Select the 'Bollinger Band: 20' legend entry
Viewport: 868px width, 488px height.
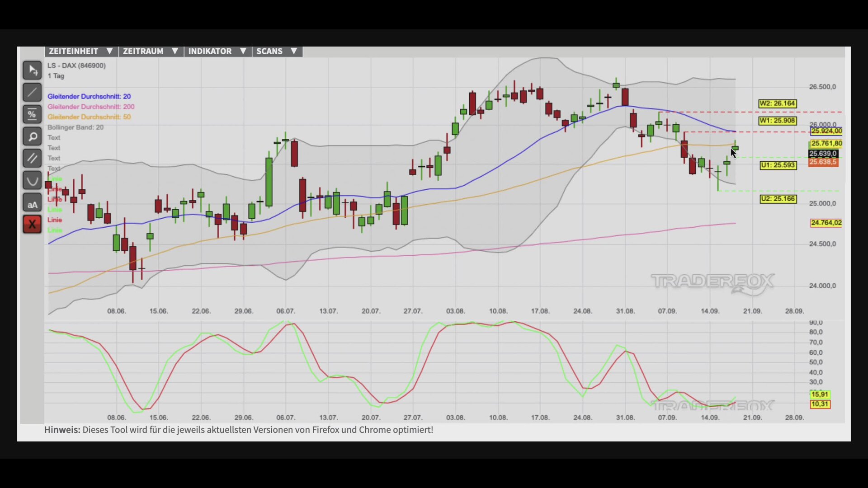point(75,127)
